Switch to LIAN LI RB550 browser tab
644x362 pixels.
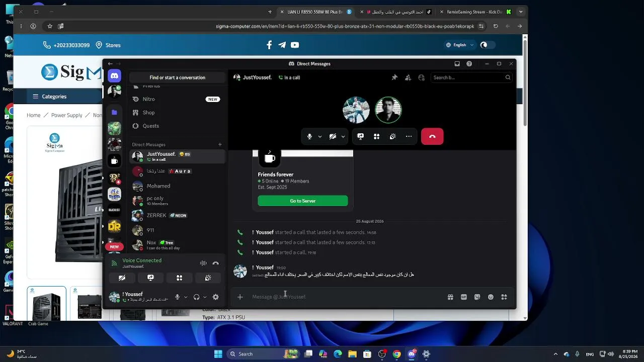[x=315, y=12]
